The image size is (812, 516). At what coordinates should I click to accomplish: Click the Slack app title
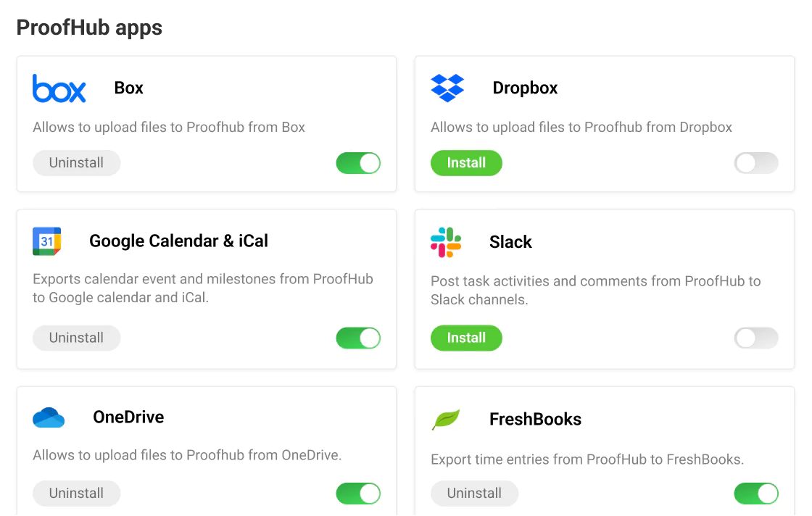coord(510,242)
